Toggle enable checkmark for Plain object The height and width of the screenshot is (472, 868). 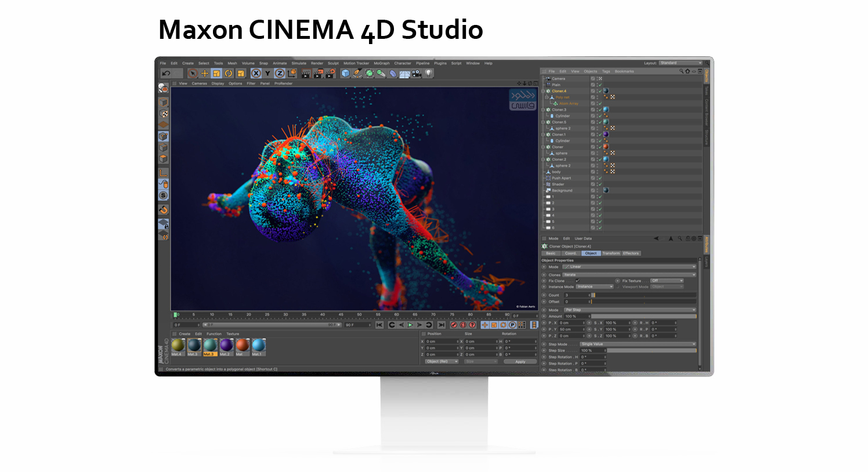tap(600, 85)
